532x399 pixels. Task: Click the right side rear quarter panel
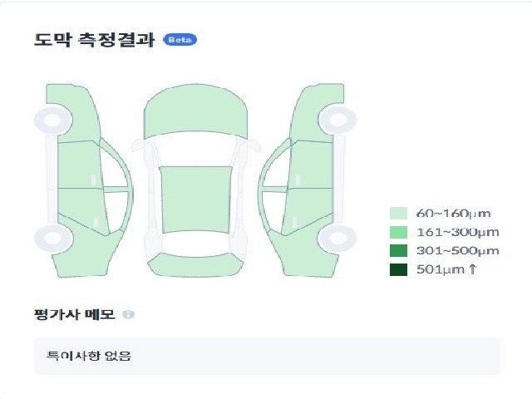tap(303, 253)
